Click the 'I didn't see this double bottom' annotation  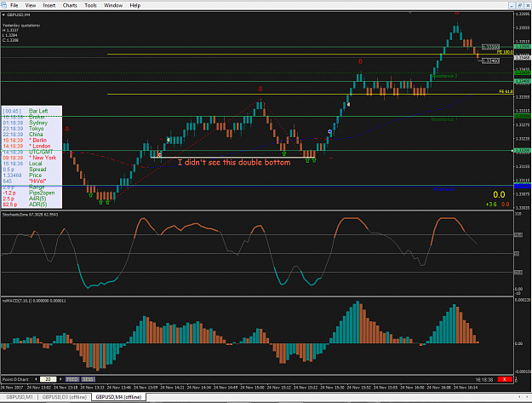234,163
